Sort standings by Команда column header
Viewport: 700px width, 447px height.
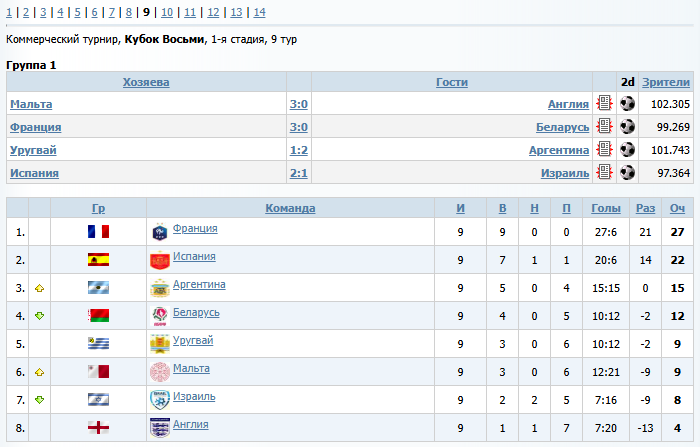pos(290,208)
